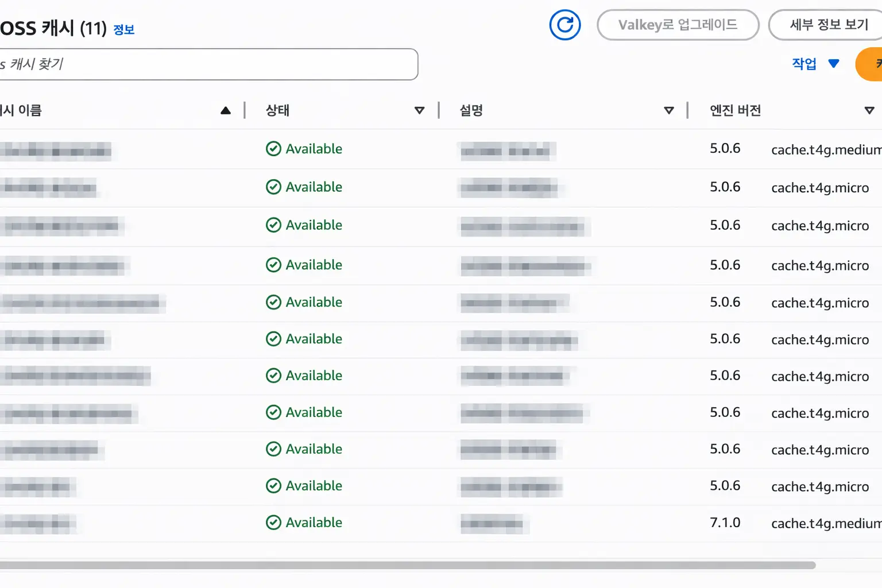Image resolution: width=882 pixels, height=588 pixels.
Task: Click the 세부 정보 보기 button
Action: (x=826, y=25)
